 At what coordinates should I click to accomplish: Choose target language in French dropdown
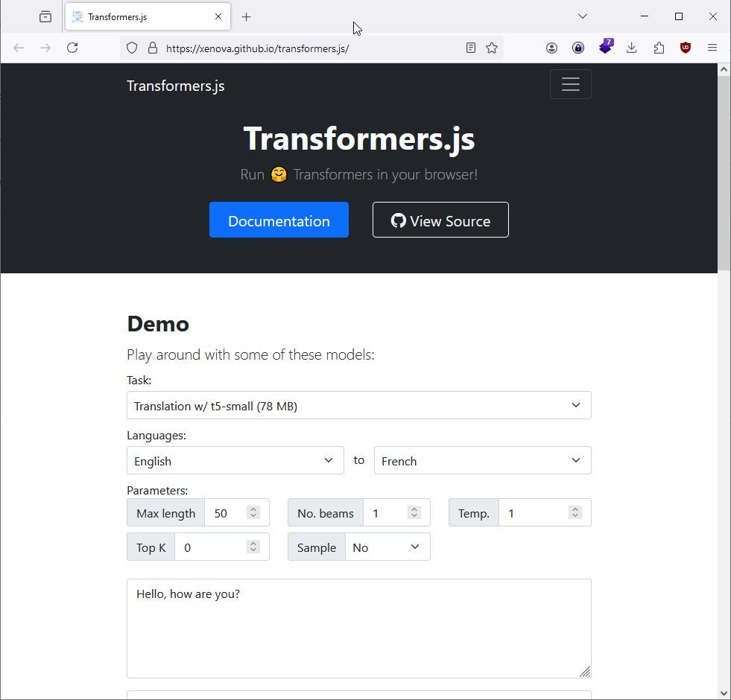pyautogui.click(x=483, y=460)
